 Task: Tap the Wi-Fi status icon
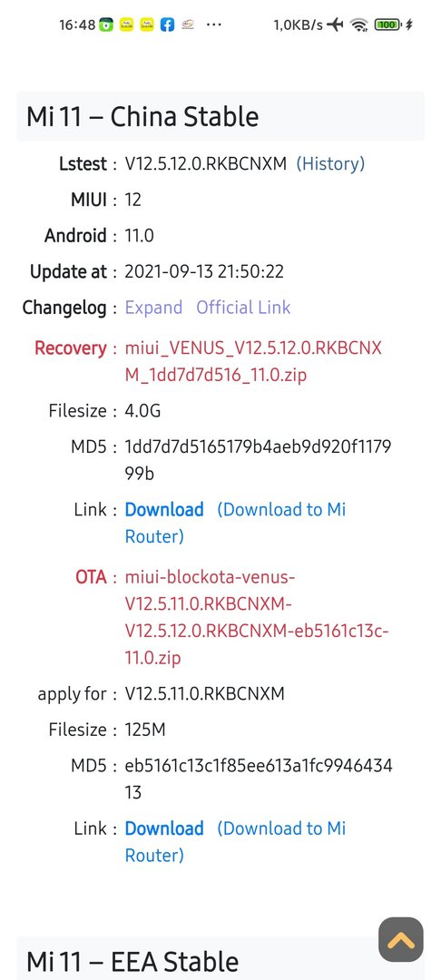click(359, 25)
